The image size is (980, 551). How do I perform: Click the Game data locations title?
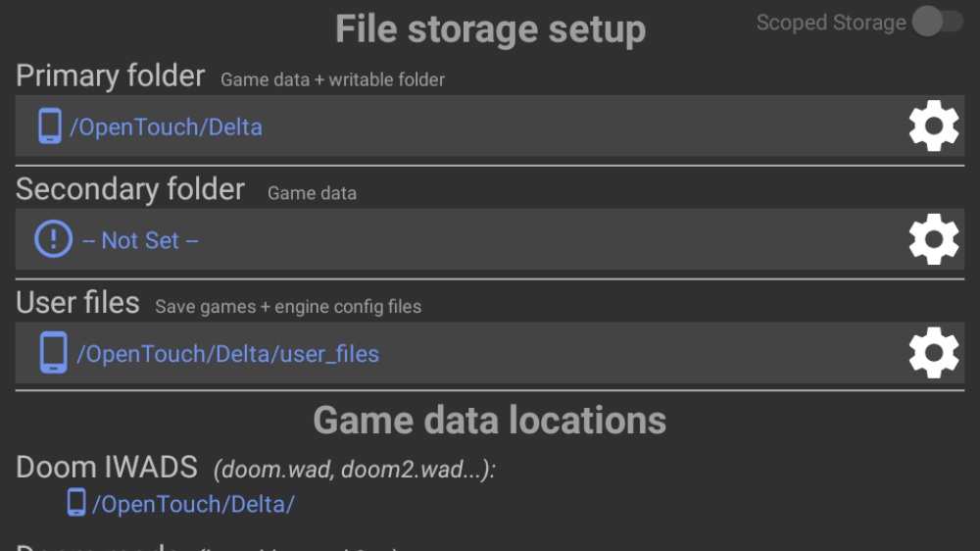[490, 420]
